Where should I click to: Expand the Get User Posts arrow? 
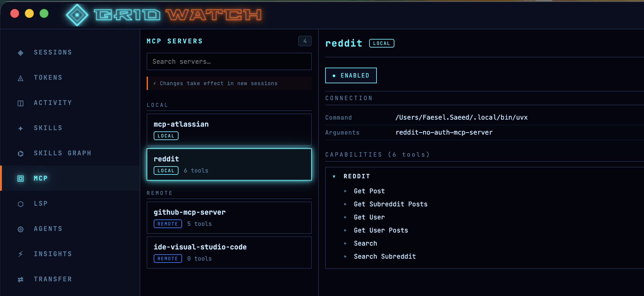point(345,230)
